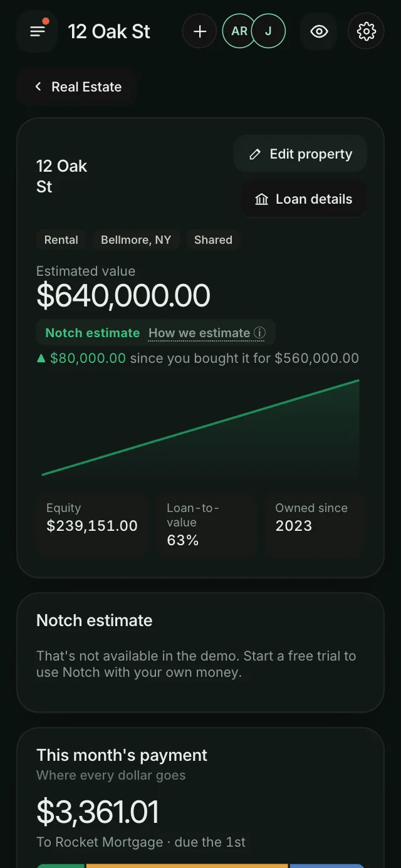The height and width of the screenshot is (868, 401).
Task: Click the plus add icon
Action: click(x=200, y=31)
